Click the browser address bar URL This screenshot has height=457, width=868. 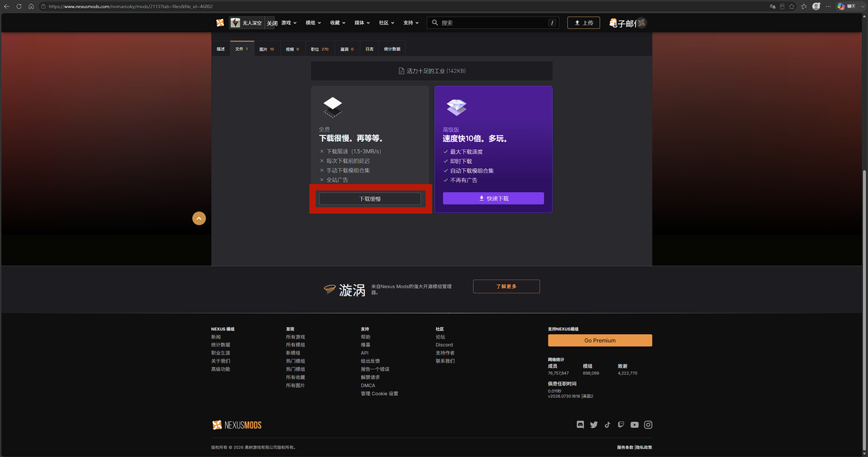coord(130,6)
